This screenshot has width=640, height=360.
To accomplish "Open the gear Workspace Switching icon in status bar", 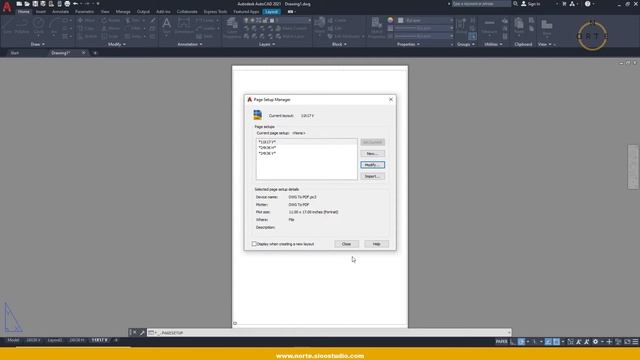I will [596, 342].
